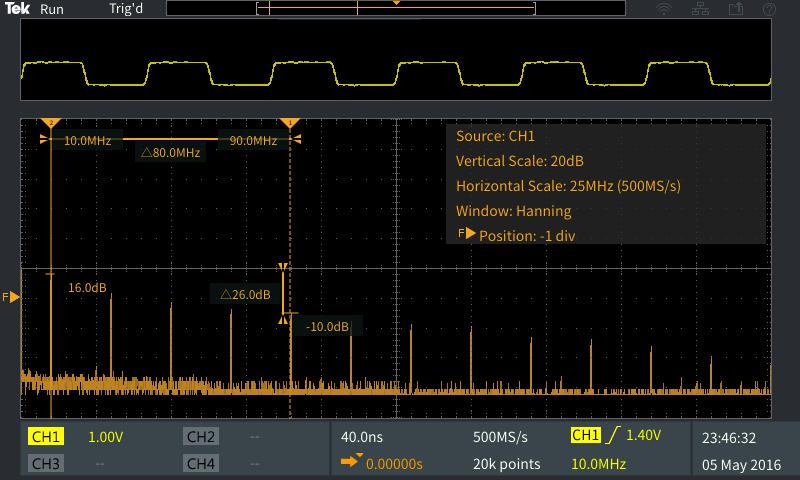Click the CH2 dashed scale value
The height and width of the screenshot is (480, 800).
[x=255, y=437]
